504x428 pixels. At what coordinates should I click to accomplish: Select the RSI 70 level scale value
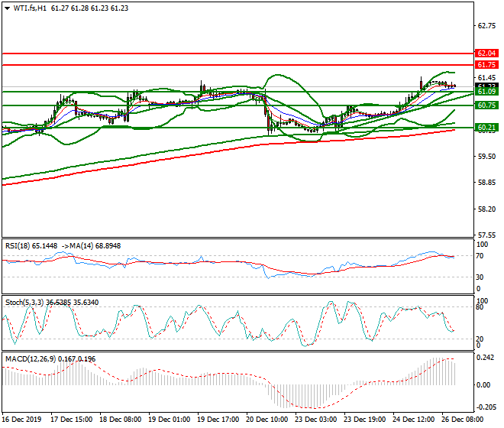click(x=480, y=256)
